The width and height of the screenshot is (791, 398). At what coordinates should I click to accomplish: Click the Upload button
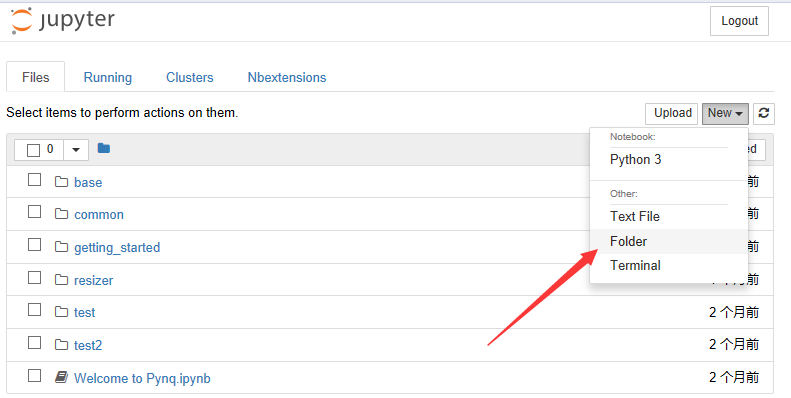672,113
